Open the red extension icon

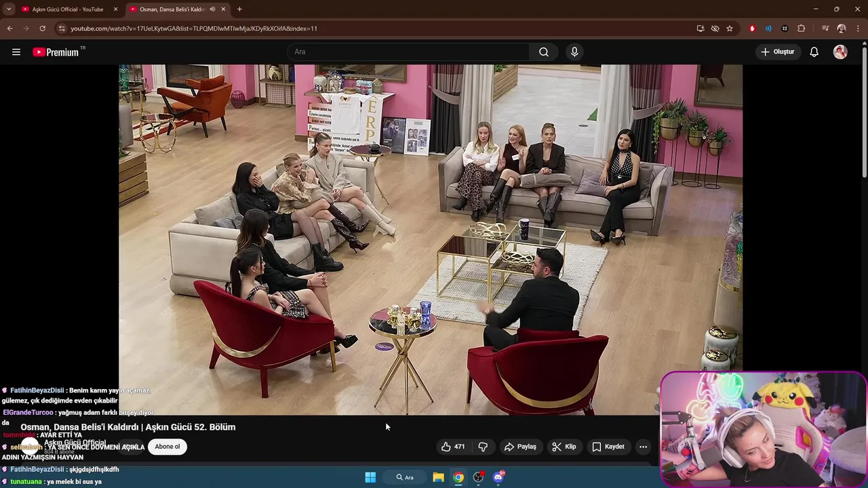pyautogui.click(x=752, y=28)
